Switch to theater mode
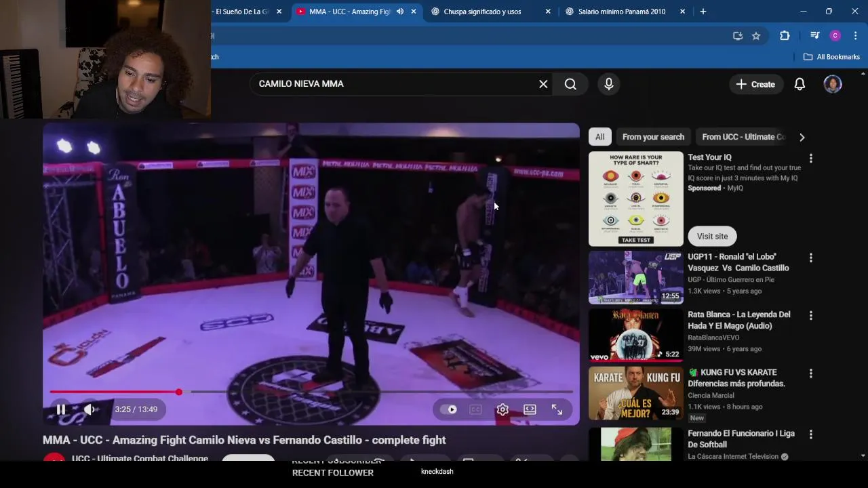Viewport: 868px width, 488px height. point(530,409)
